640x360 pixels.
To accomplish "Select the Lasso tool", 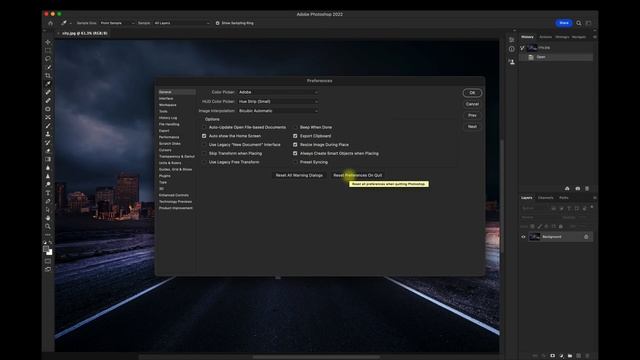I will [x=48, y=59].
